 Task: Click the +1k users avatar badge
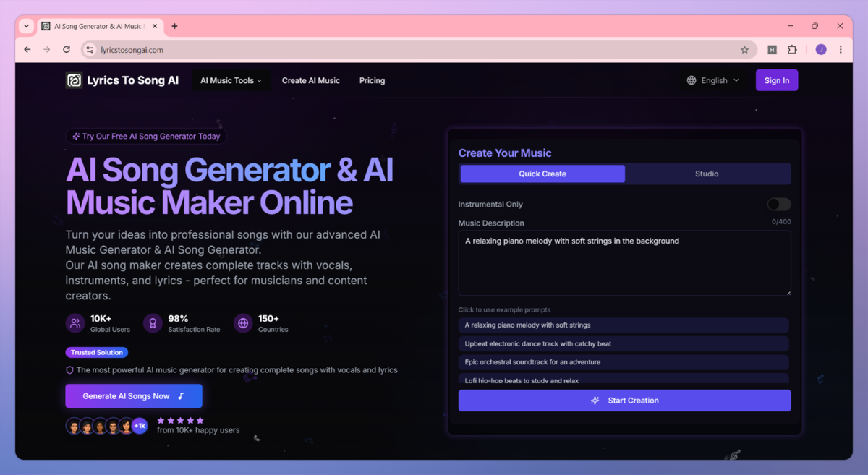[140, 426]
